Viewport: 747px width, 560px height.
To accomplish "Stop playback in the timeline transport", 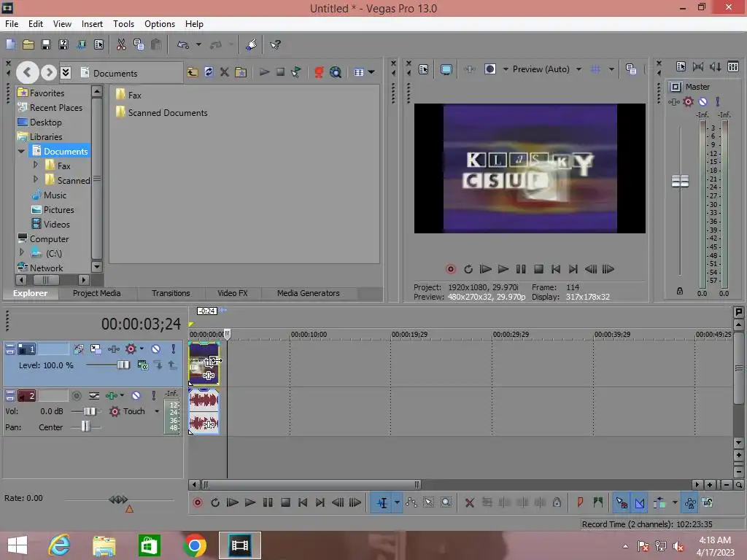I will click(x=285, y=502).
